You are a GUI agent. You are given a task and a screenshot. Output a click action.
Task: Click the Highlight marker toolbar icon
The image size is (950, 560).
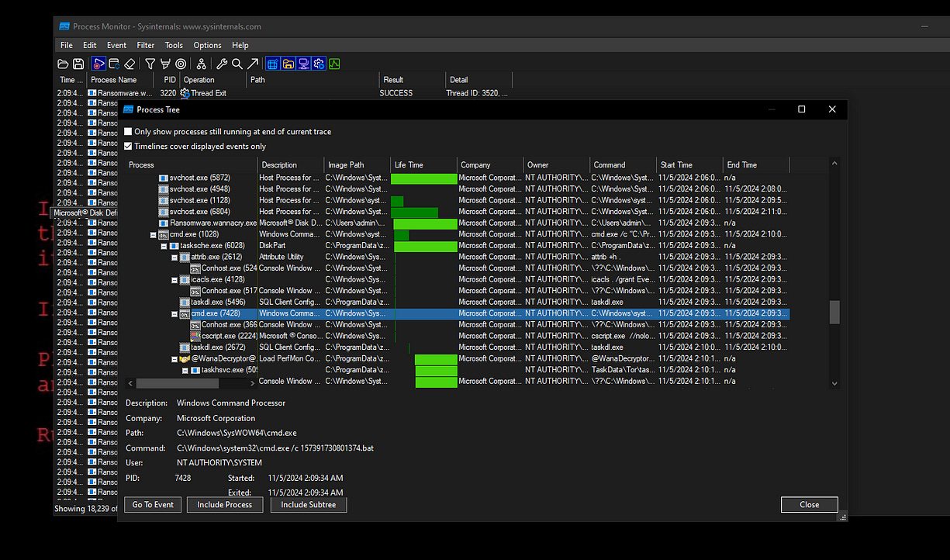[x=165, y=64]
